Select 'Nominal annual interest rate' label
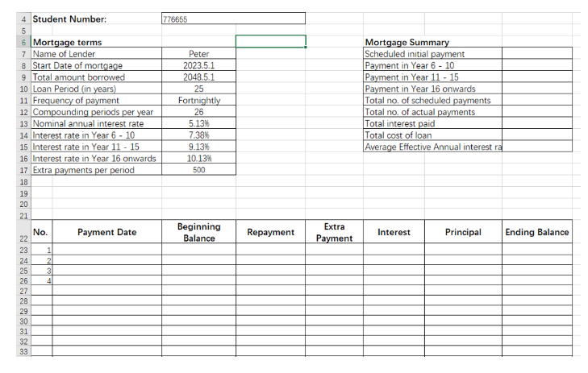This screenshot has width=588, height=373. tap(96, 123)
